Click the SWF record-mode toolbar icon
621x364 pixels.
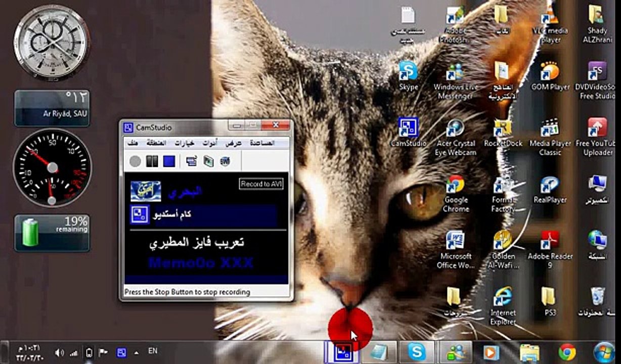[x=225, y=161]
